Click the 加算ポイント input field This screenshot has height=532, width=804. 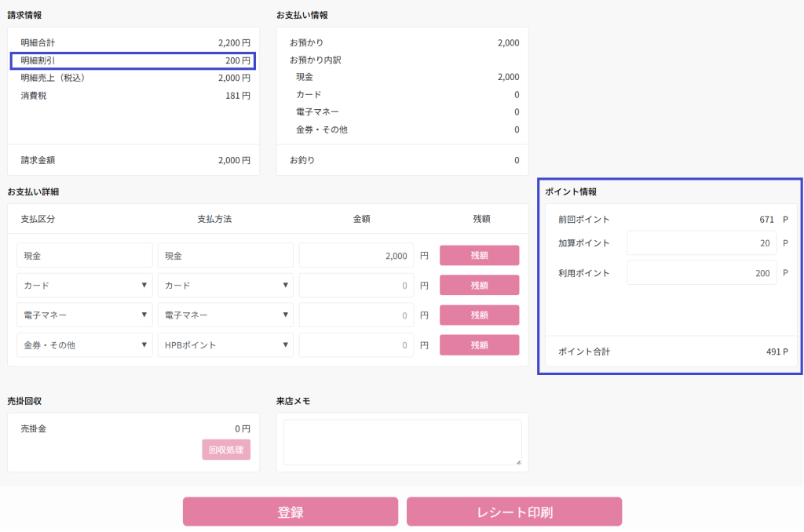click(x=701, y=243)
